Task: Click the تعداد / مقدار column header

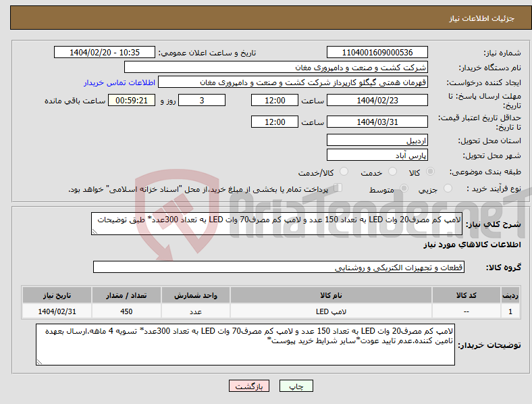Action: click(126, 295)
